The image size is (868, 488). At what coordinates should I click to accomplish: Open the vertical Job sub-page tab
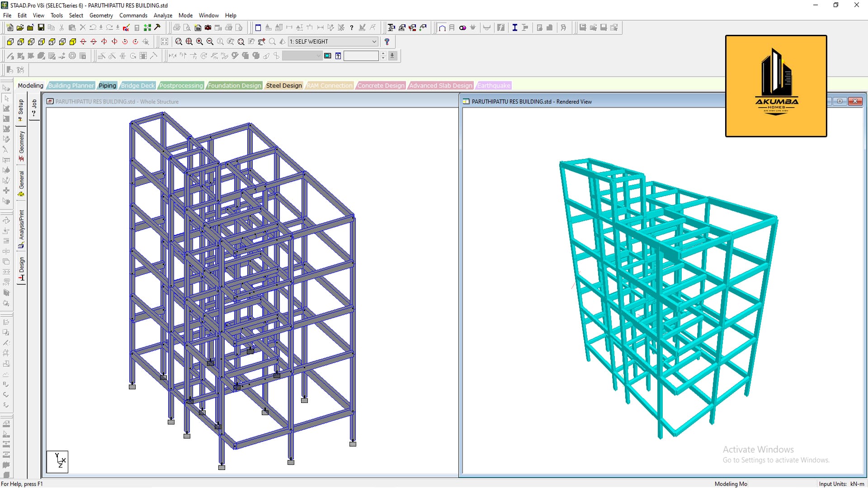pos(34,108)
